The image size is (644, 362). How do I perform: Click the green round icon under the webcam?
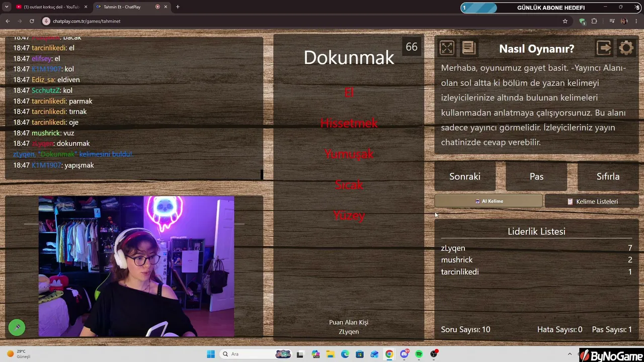pos(17,328)
